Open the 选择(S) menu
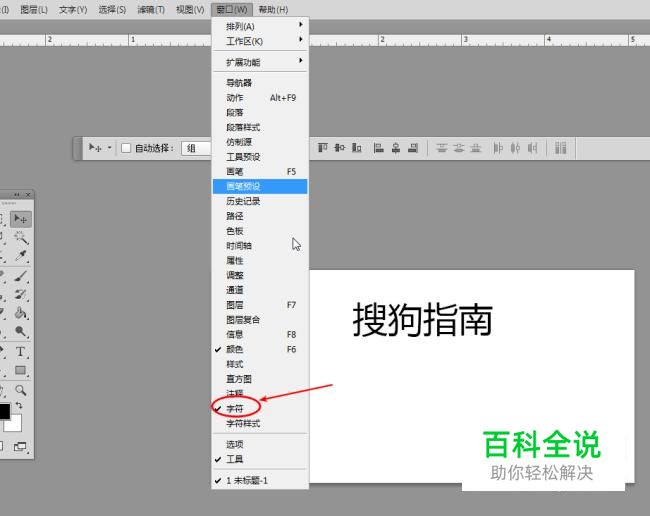Viewport: 650px width, 516px height. [x=112, y=10]
